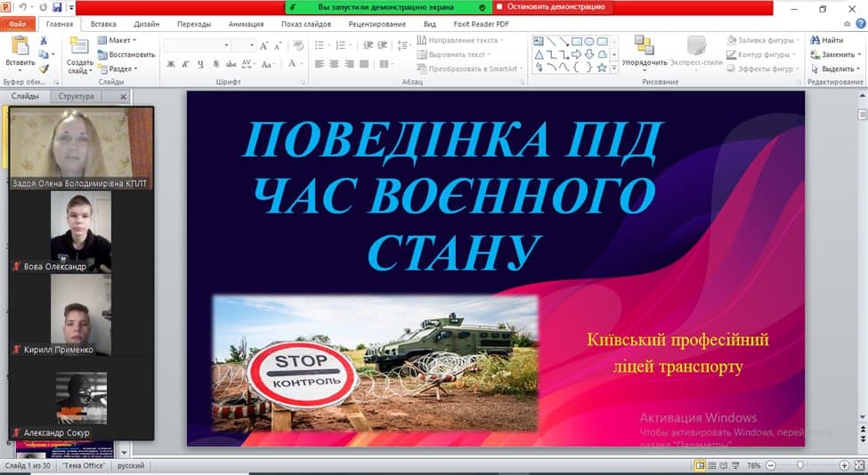Click the Redo icon in quick access toolbar
868x475 pixels.
coord(44,8)
